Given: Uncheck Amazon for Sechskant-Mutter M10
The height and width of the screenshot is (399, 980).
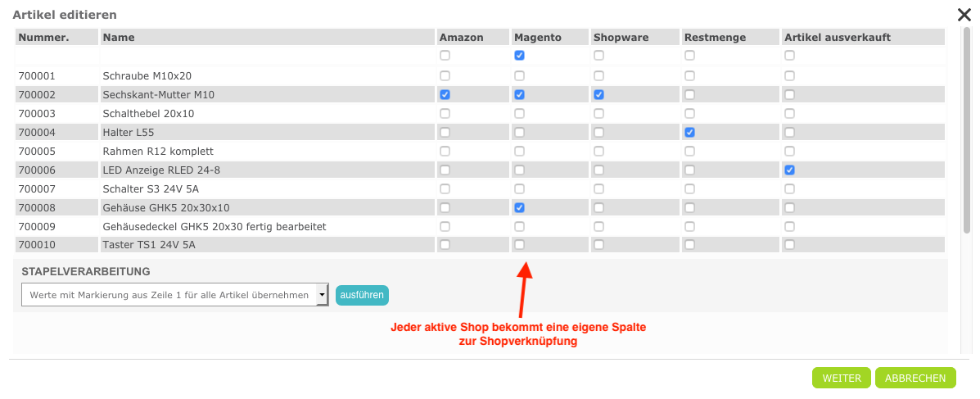Looking at the screenshot, I should coord(445,95).
